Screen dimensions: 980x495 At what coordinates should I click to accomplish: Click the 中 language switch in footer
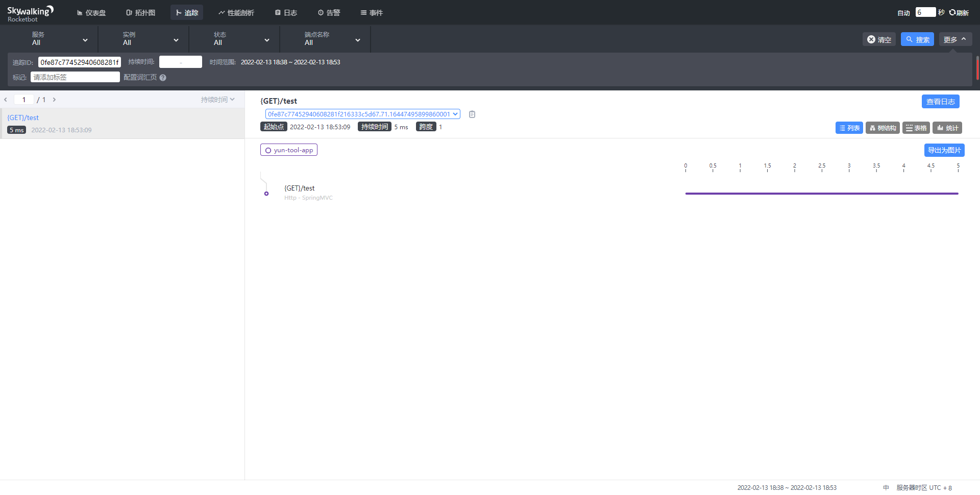click(886, 488)
